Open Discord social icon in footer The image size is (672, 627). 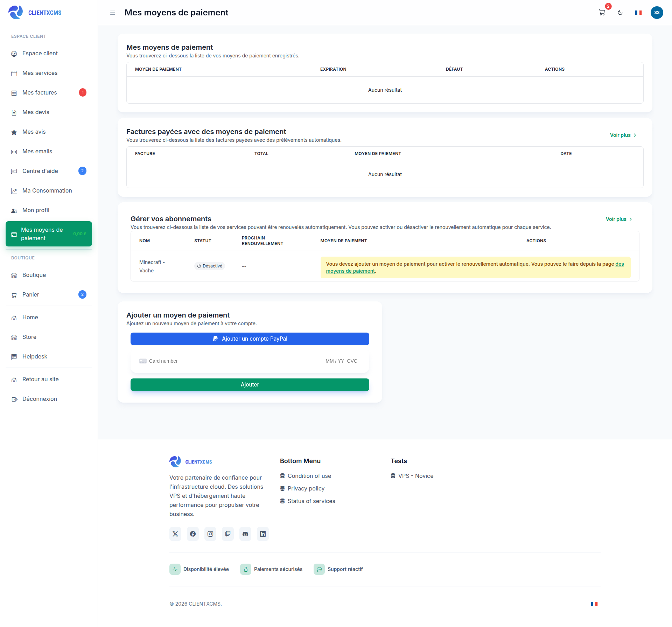245,534
